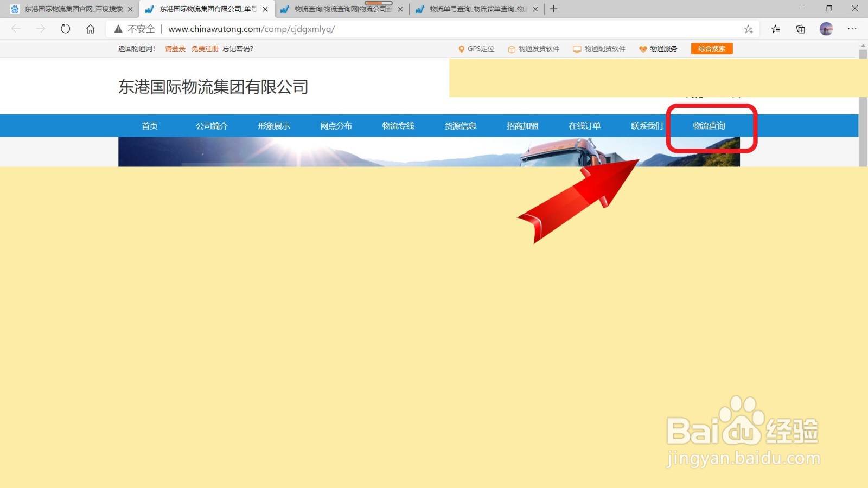Viewport: 868px width, 488px height.
Task: Click the browser back arrow
Action: 16,29
